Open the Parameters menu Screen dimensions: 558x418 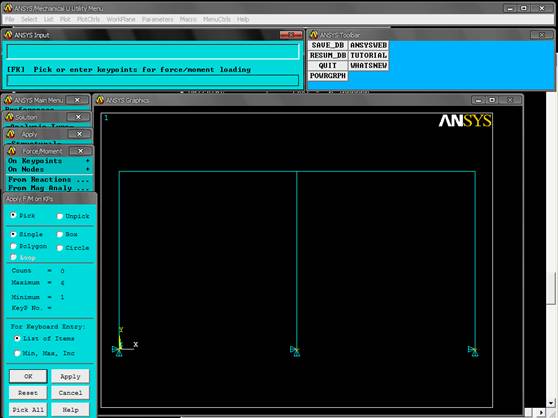tap(157, 19)
